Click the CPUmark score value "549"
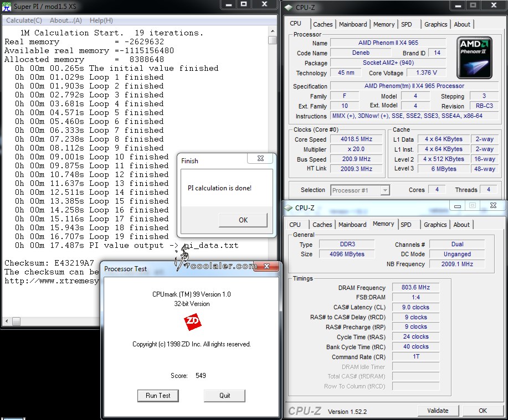Viewport: 508px width, 420px height. [201, 376]
